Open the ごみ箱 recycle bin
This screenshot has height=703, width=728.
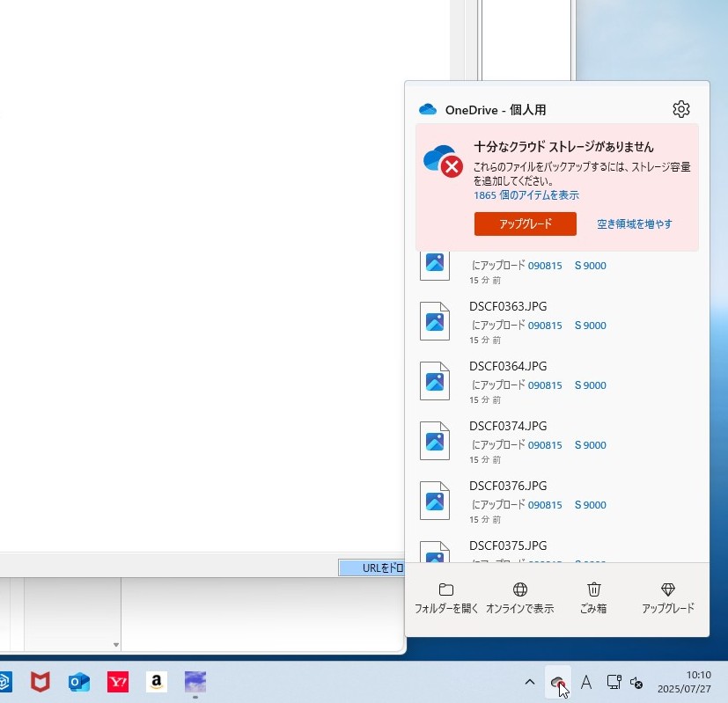pos(593,598)
